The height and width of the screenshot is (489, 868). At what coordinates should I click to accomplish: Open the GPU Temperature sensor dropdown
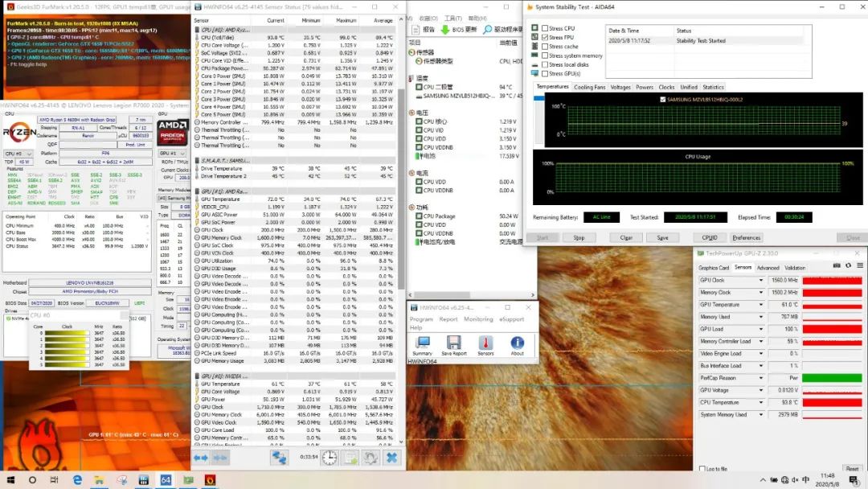tap(761, 305)
